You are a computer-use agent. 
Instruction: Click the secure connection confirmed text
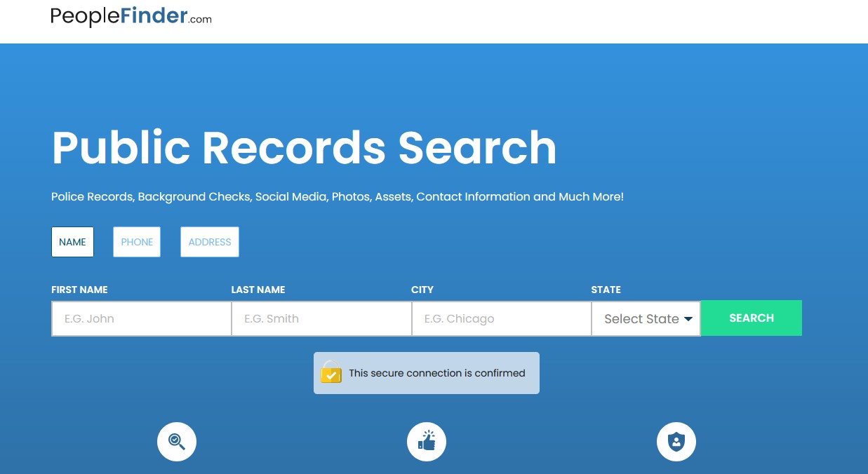point(437,373)
